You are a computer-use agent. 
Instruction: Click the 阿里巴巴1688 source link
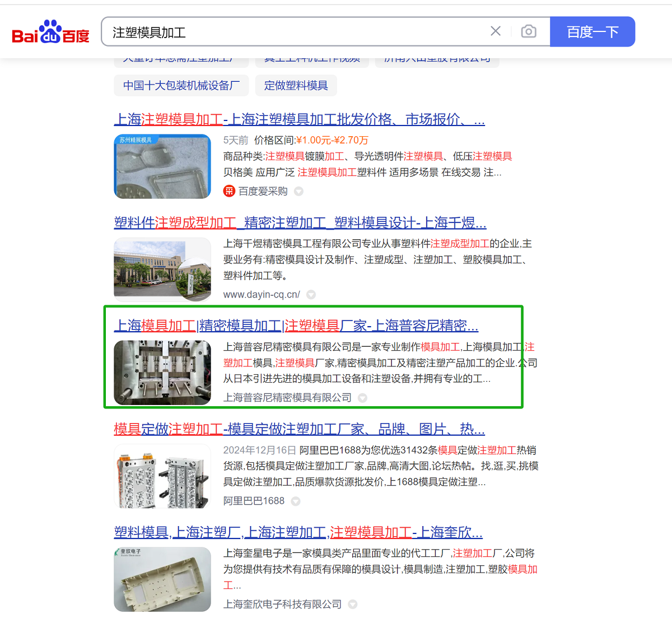[254, 501]
